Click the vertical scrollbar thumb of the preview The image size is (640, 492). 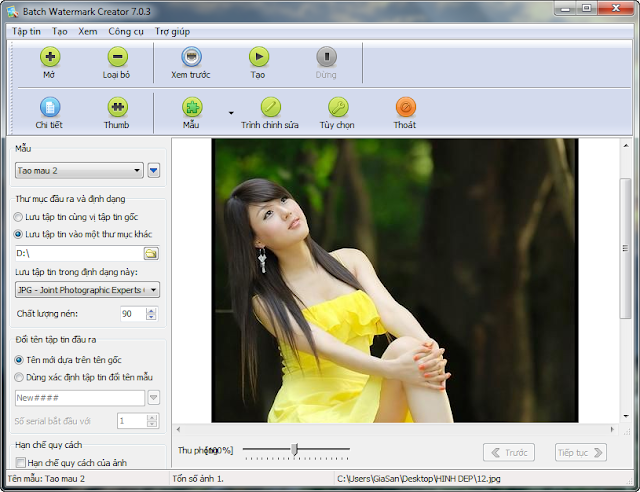(x=625, y=248)
